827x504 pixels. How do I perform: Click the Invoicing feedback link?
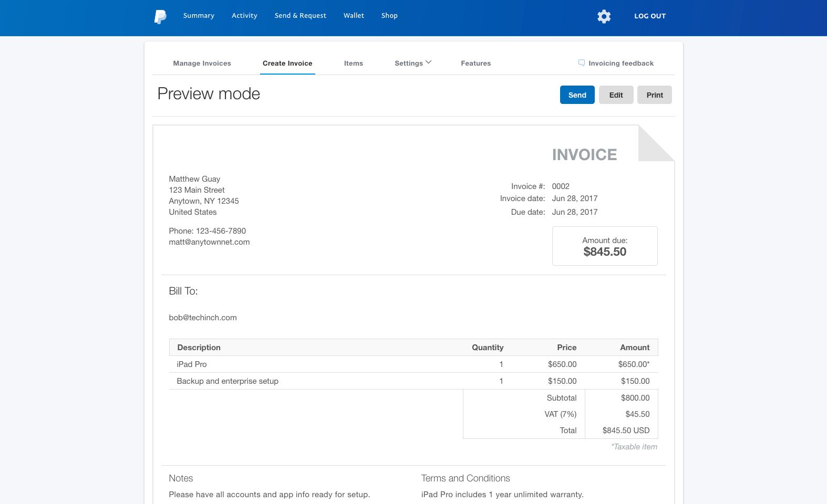[x=621, y=64]
